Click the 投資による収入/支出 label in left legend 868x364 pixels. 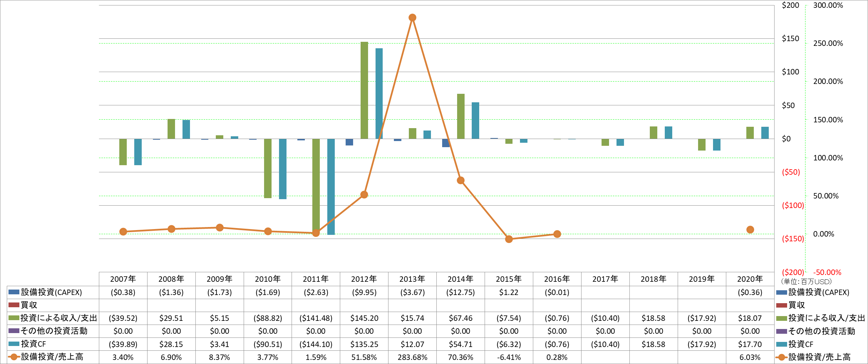click(x=59, y=318)
